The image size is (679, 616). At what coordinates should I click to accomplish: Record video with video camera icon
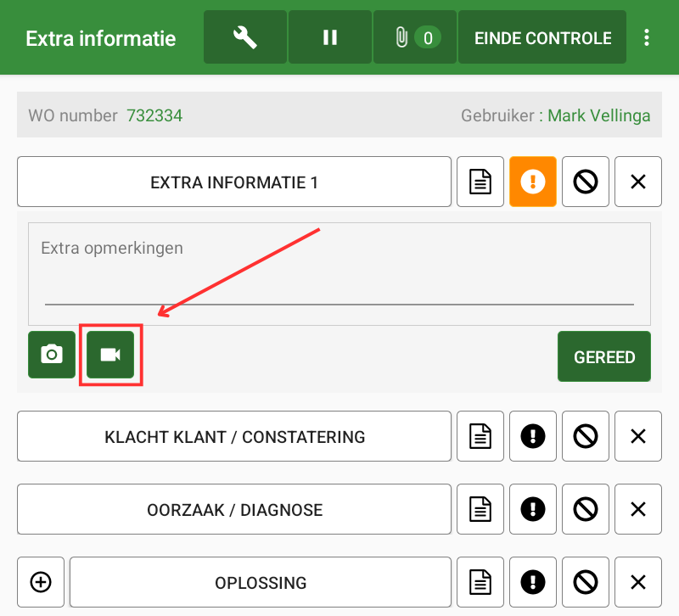point(110,355)
